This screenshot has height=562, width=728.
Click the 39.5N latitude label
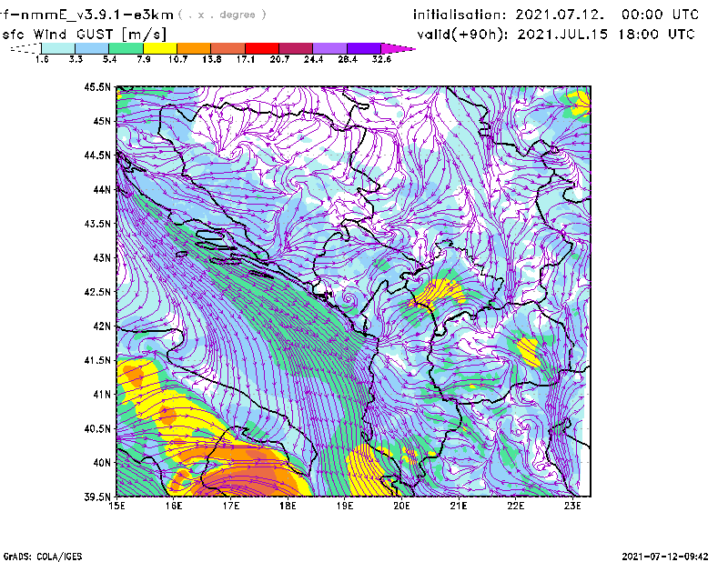(97, 497)
